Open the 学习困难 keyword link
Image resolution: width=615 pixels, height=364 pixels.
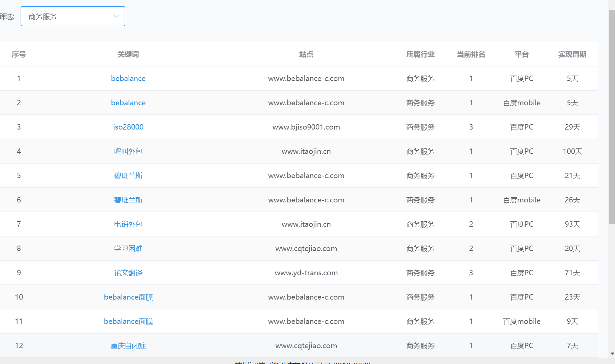128,248
